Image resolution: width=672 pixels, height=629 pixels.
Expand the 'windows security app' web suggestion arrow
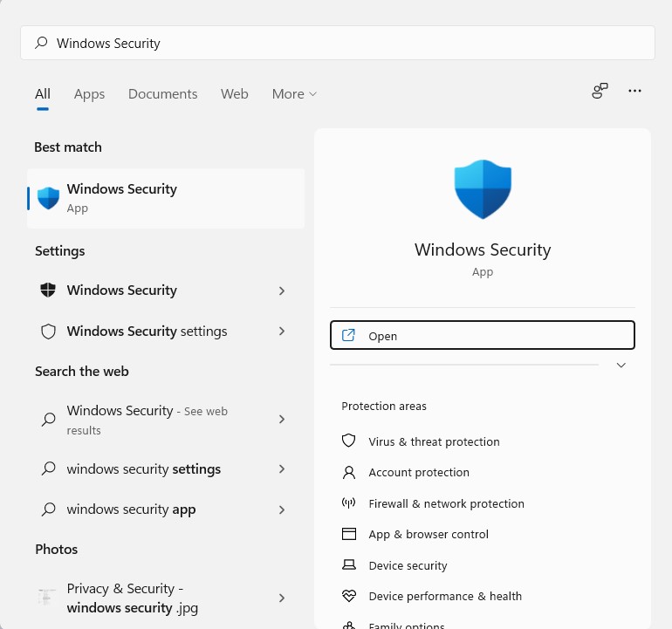[x=281, y=509]
